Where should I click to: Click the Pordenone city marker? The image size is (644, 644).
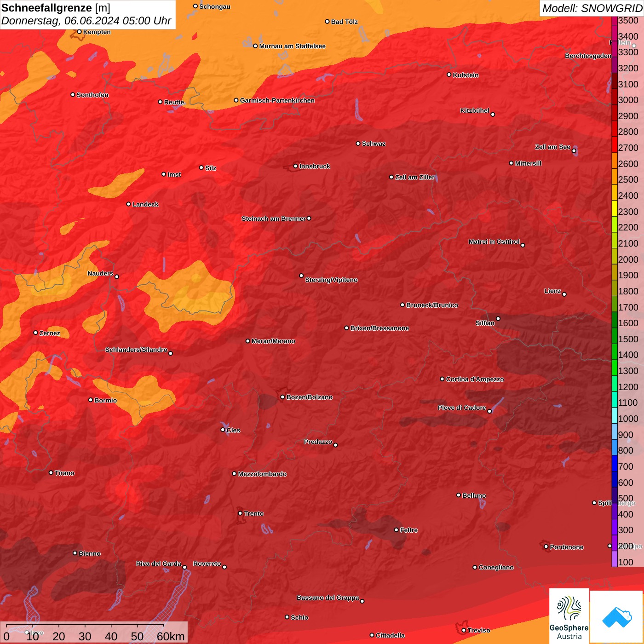pyautogui.click(x=546, y=547)
